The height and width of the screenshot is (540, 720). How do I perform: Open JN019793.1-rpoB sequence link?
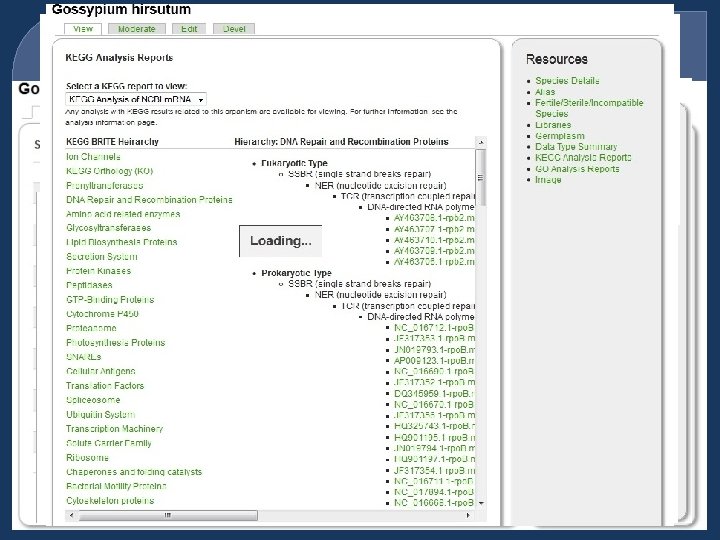point(434,350)
